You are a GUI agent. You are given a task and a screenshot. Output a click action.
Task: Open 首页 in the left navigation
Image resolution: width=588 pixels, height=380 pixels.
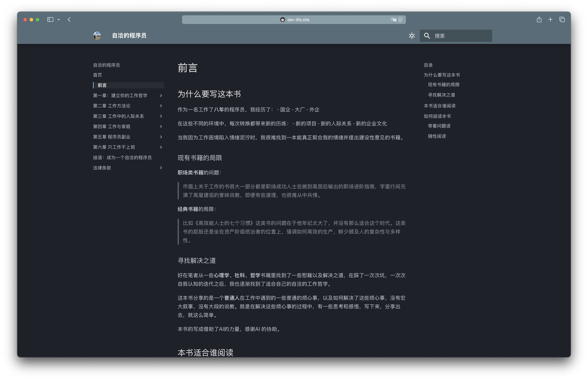[x=97, y=75]
